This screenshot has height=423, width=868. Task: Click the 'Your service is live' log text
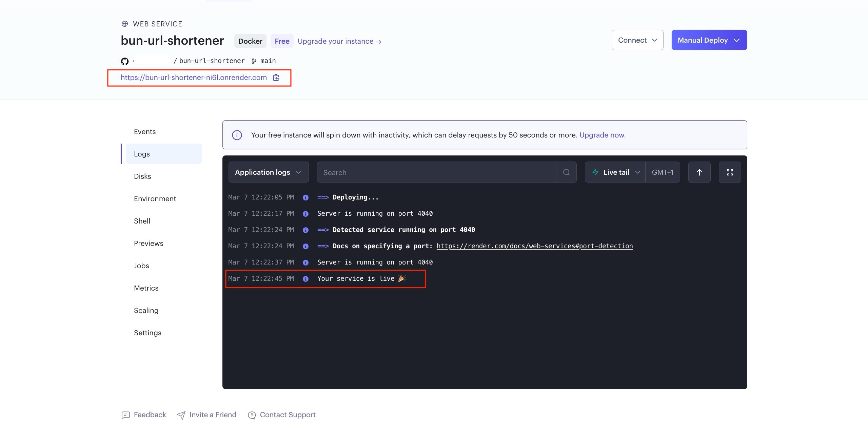[361, 279]
